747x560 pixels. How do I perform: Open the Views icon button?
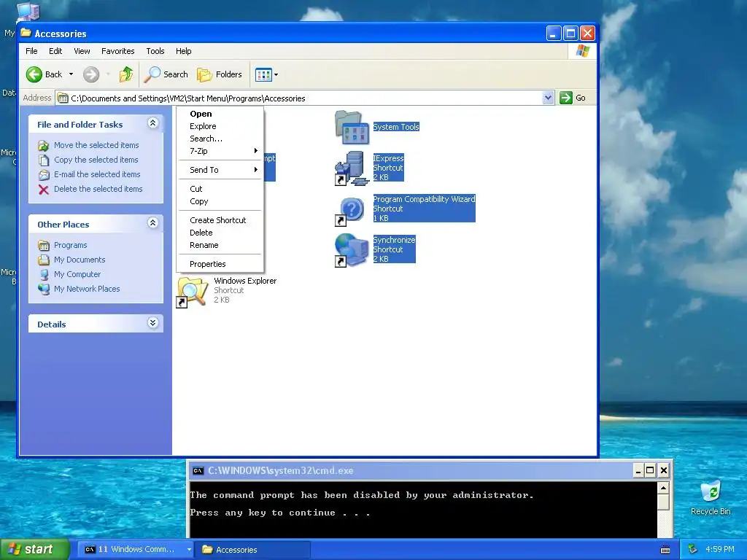coord(263,74)
